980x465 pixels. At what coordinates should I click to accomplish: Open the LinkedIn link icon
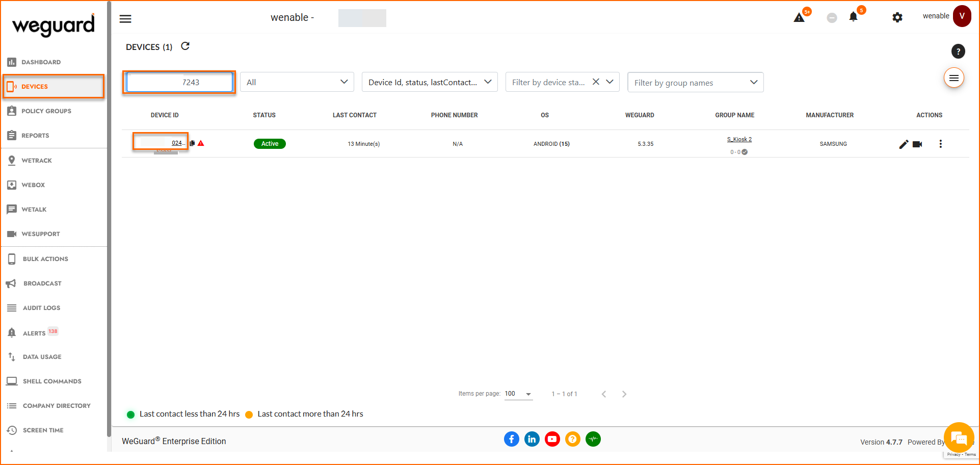pos(532,439)
